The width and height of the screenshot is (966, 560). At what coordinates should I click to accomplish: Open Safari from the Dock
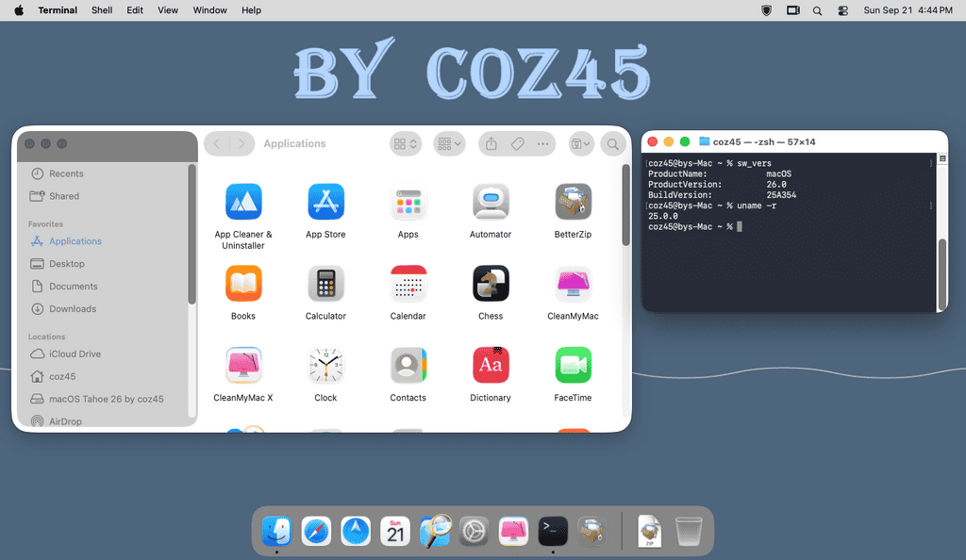tap(316, 531)
